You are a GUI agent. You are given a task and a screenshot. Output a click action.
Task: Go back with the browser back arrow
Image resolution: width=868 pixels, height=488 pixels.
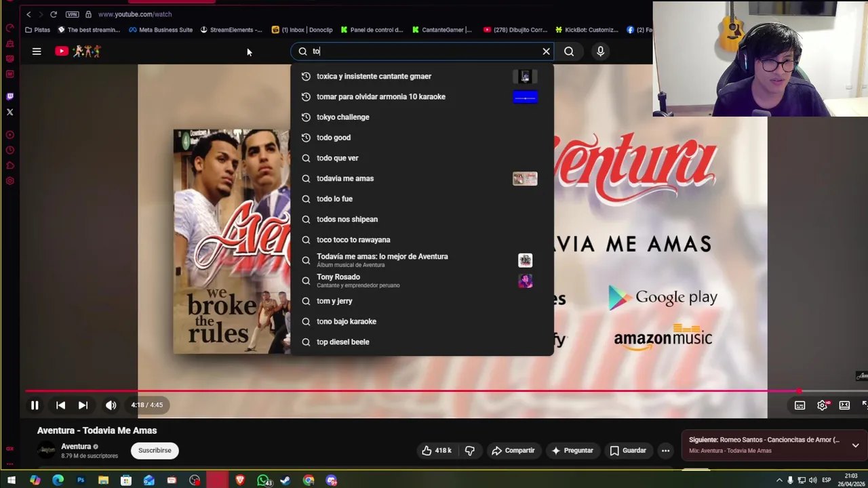(x=28, y=14)
